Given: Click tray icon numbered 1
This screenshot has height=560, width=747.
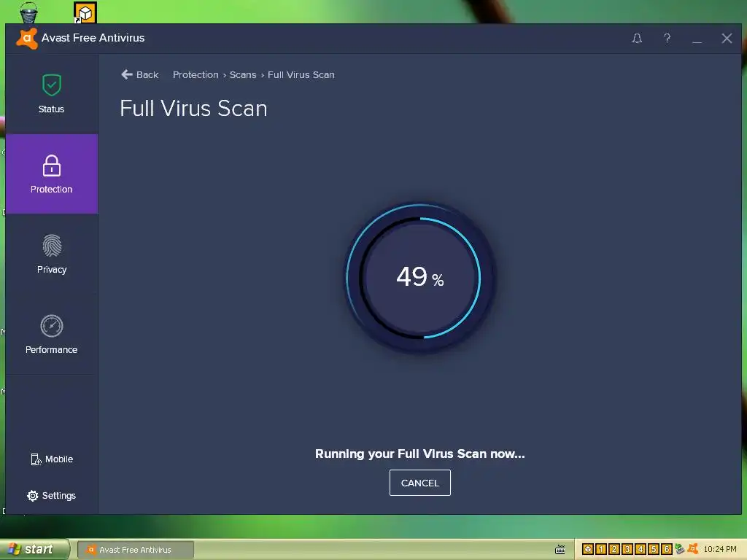Looking at the screenshot, I should 601,550.
